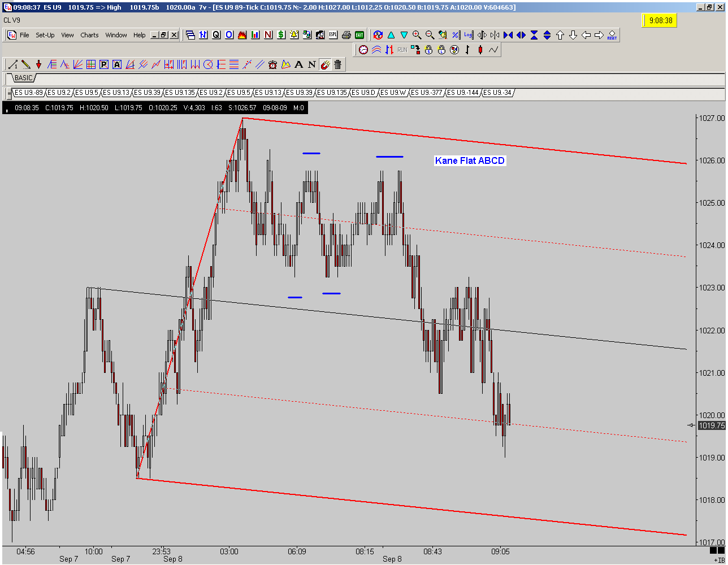Click the 1019.75 current price marker
This screenshot has height=565, width=728.
[711, 425]
